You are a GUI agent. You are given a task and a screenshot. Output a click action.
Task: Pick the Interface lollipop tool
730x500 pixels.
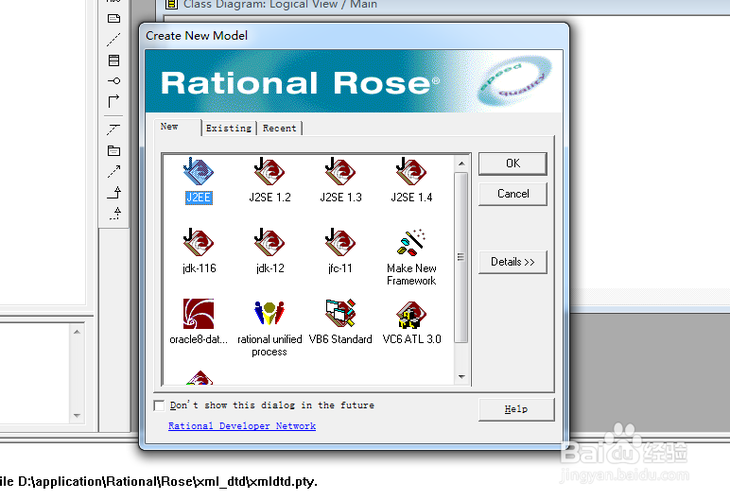(x=114, y=81)
